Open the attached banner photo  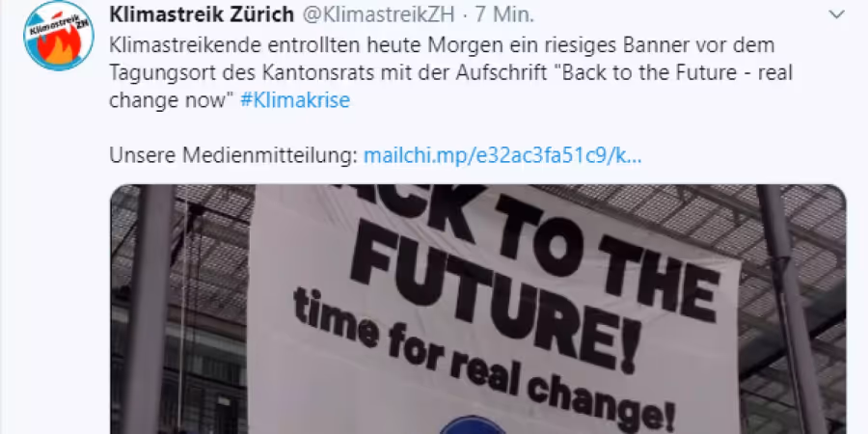click(x=478, y=309)
